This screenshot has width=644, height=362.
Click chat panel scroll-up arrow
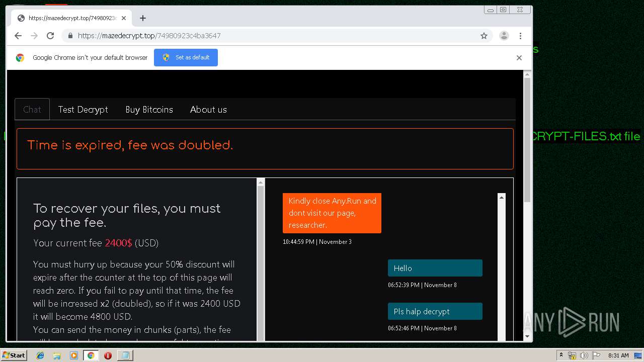[502, 197]
